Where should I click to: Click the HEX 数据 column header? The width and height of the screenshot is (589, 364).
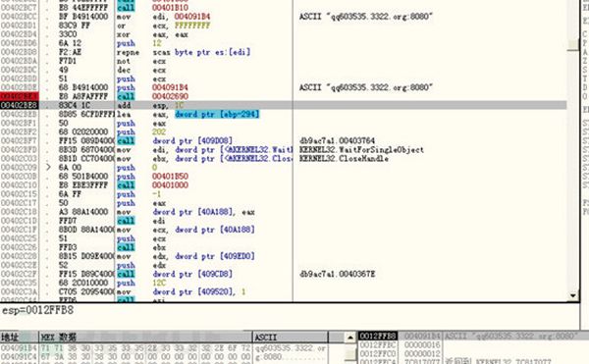click(x=145, y=337)
